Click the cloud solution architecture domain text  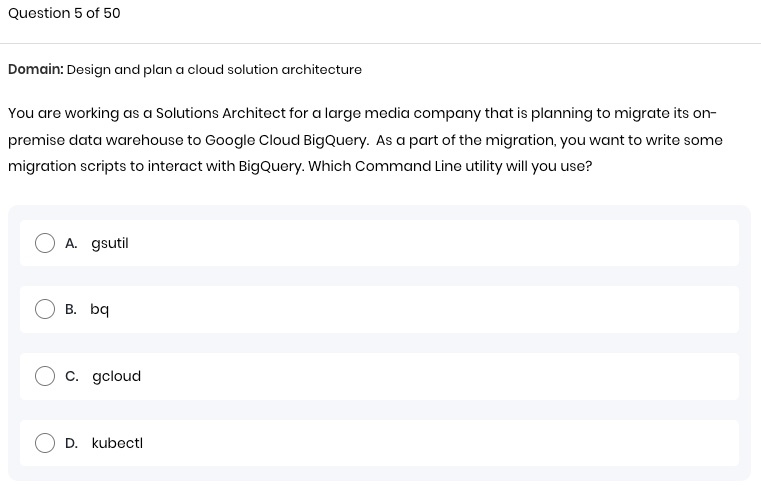point(274,69)
